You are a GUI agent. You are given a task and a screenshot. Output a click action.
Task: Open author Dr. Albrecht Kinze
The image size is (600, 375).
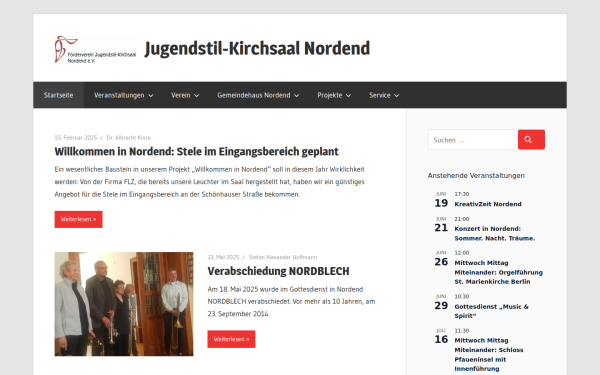(129, 138)
